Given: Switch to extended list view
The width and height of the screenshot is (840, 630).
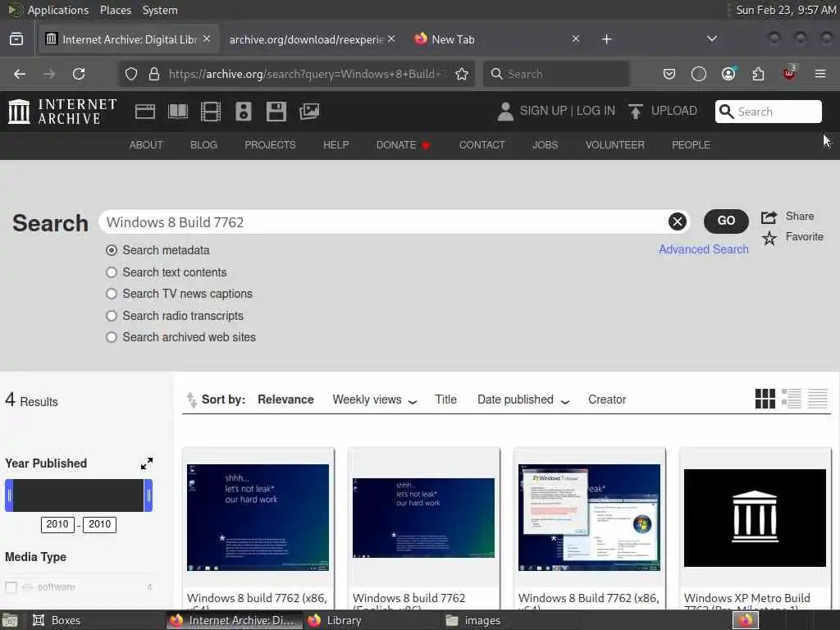Looking at the screenshot, I should [x=792, y=399].
